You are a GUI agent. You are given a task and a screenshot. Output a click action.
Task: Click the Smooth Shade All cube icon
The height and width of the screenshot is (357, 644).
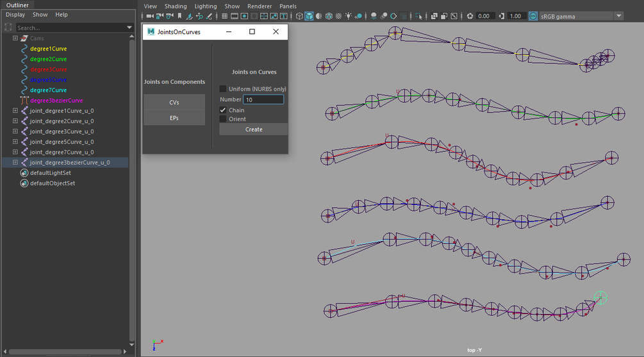[x=309, y=16]
